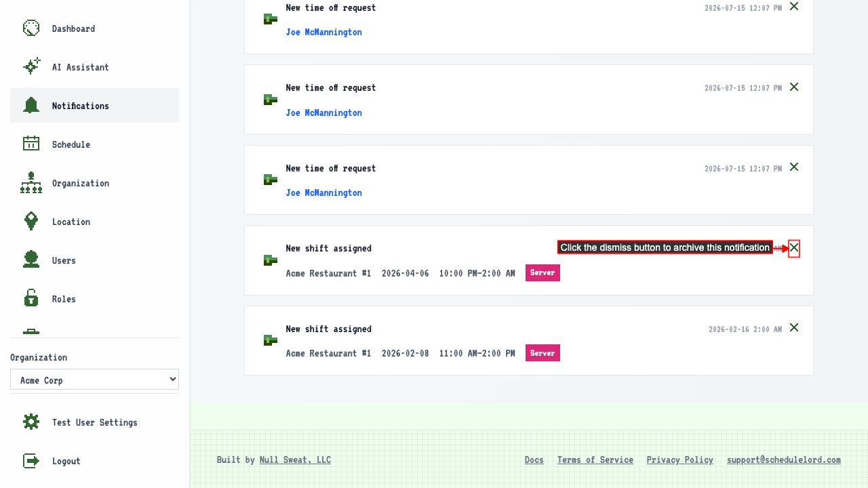Click New shift assigned title above 2026-04-06
The width and height of the screenshot is (868, 488).
pyautogui.click(x=329, y=248)
